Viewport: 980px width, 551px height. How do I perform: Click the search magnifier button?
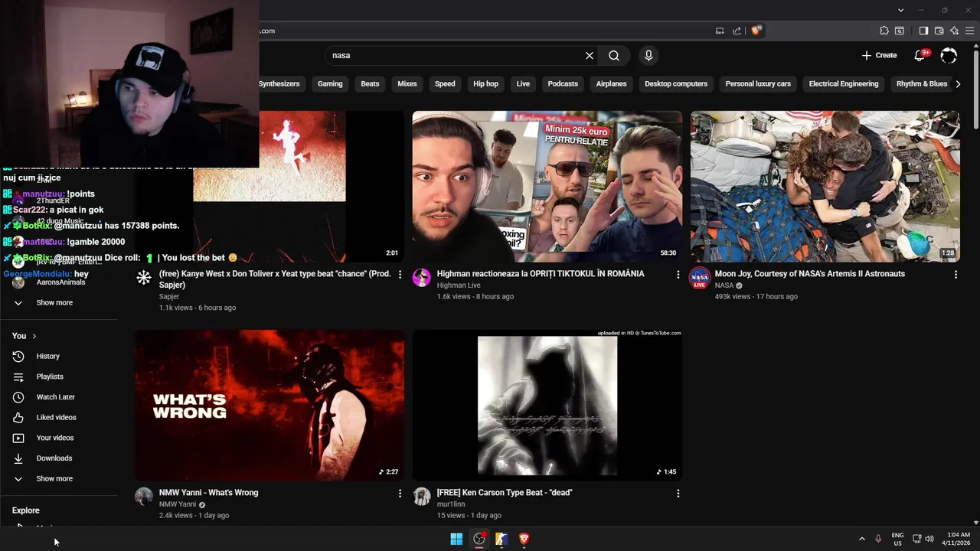tap(614, 55)
